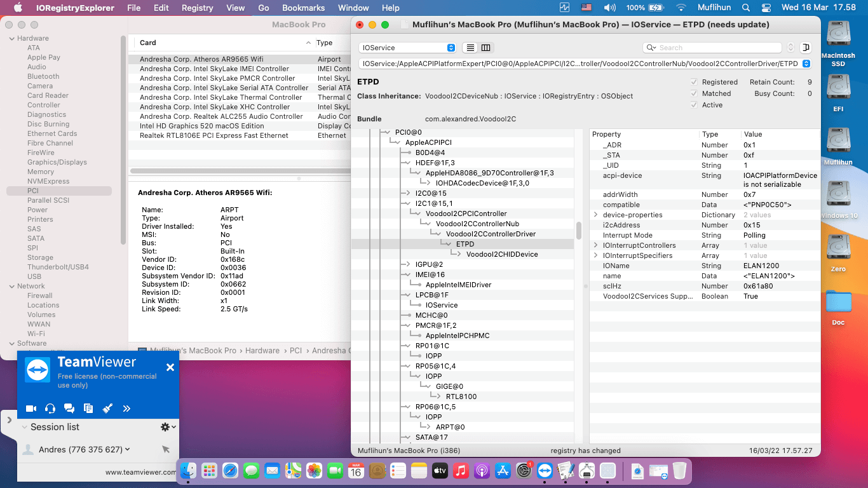Image resolution: width=868 pixels, height=488 pixels.
Task: Open Messages from the Dock
Action: coord(251,471)
